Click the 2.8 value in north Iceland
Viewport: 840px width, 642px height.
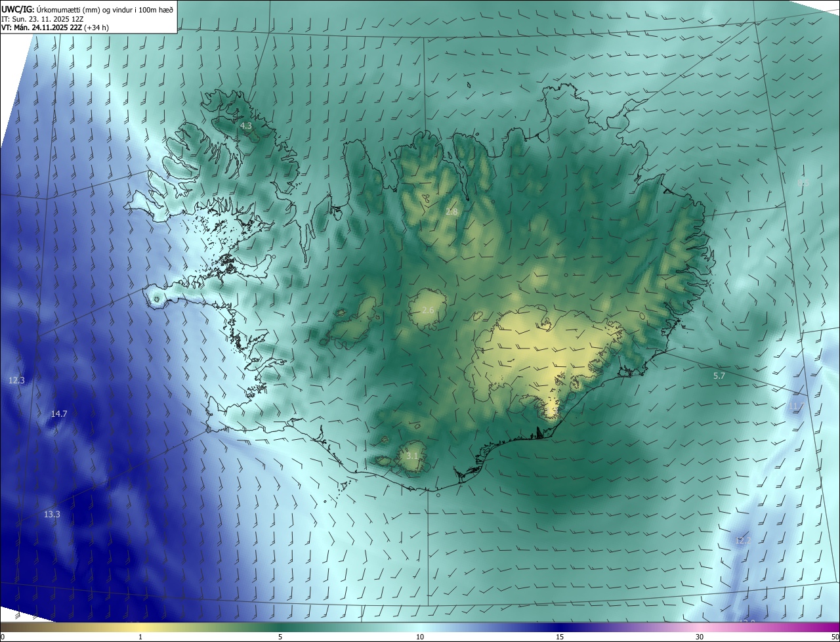(x=451, y=211)
